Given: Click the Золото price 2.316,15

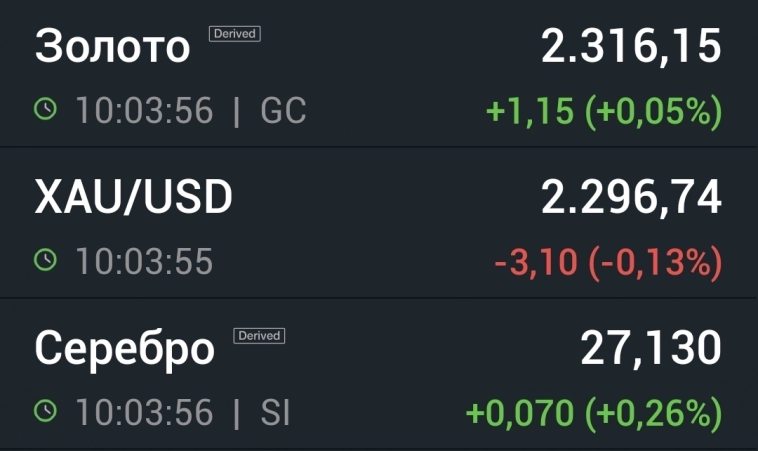Looking at the screenshot, I should (631, 47).
